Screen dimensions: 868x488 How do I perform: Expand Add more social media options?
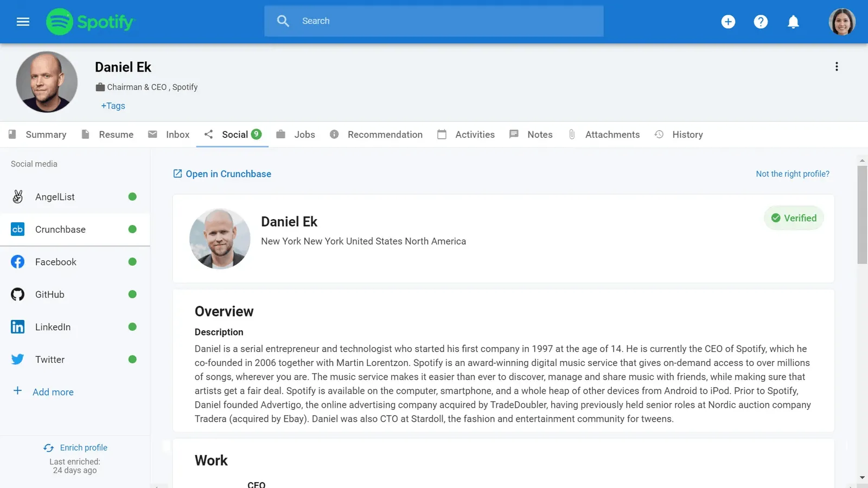coord(53,391)
